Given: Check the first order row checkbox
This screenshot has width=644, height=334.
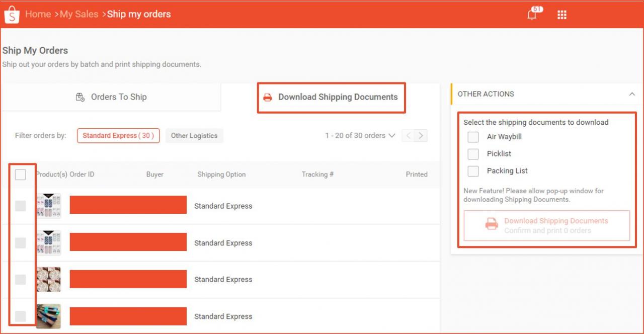Looking at the screenshot, I should tap(22, 205).
